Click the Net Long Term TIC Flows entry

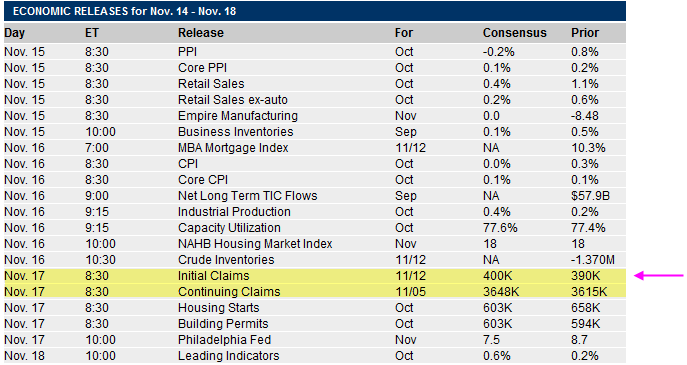coord(248,196)
